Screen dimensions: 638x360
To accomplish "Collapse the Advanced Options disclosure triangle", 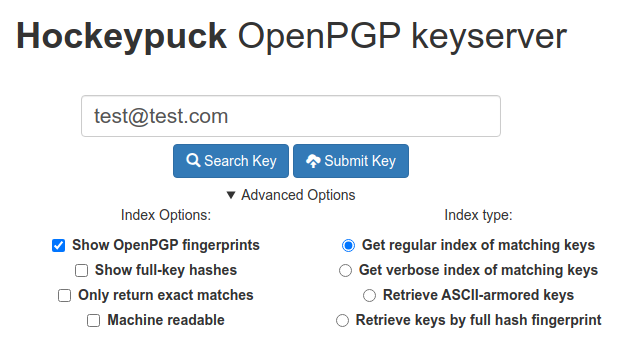I will click(x=231, y=195).
